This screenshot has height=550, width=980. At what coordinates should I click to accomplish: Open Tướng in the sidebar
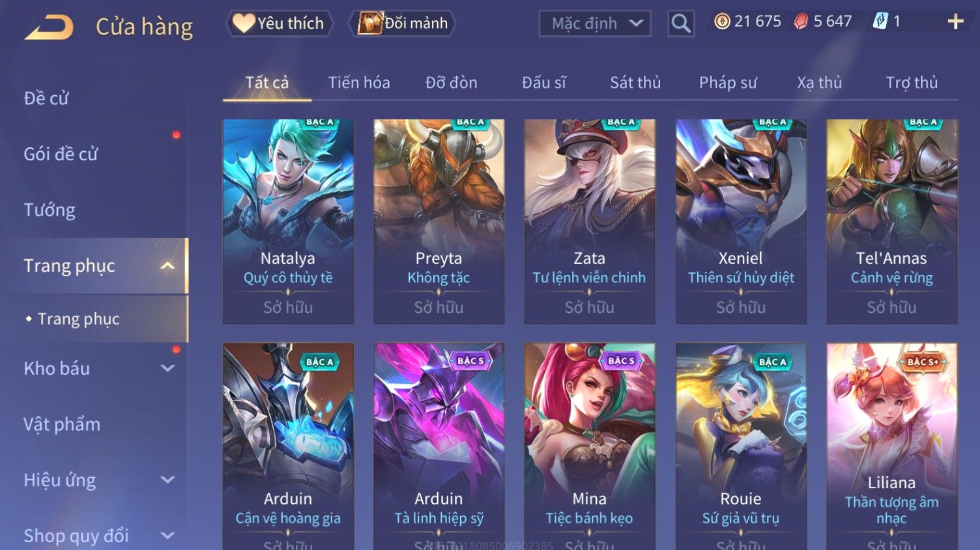[50, 210]
